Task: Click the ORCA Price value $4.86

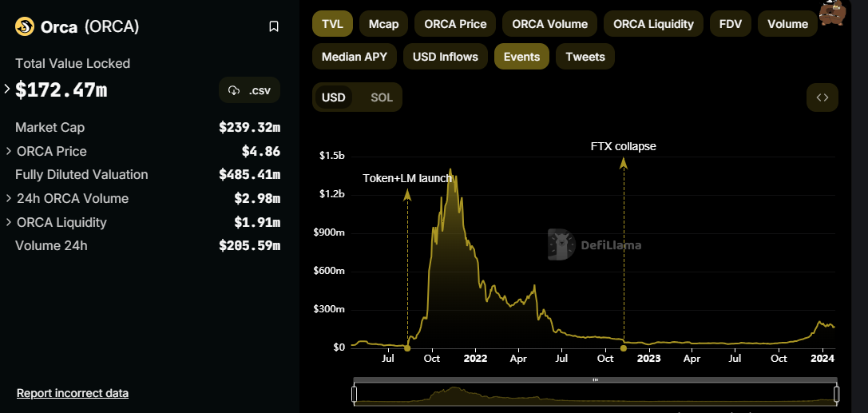Action: click(261, 151)
